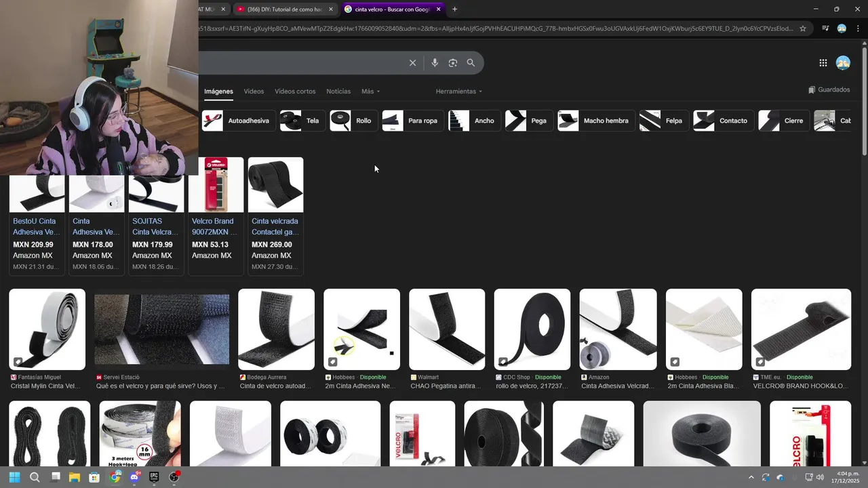Filter images by Contacto chip
Image resolution: width=868 pixels, height=488 pixels.
724,121
